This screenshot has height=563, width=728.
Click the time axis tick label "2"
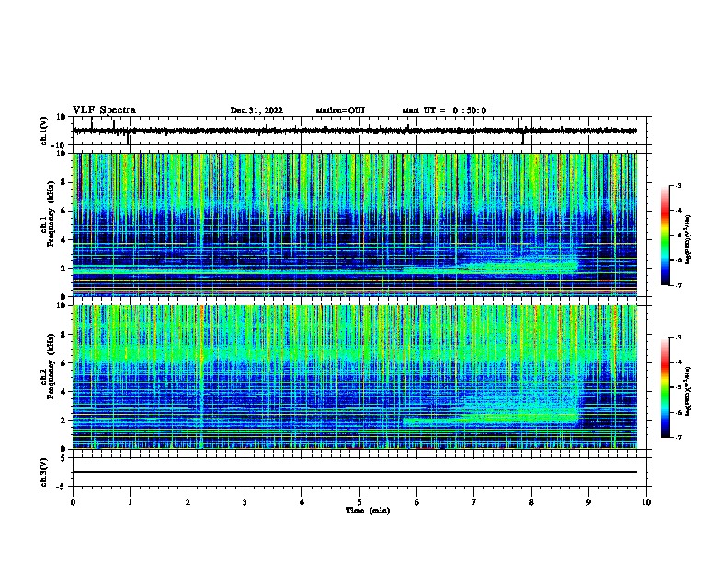click(188, 502)
